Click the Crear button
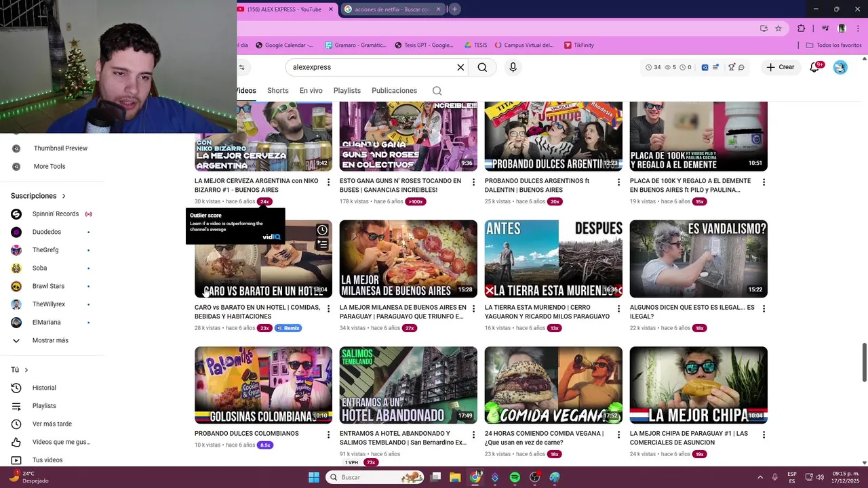Viewport: 868px width, 488px height. click(781, 67)
